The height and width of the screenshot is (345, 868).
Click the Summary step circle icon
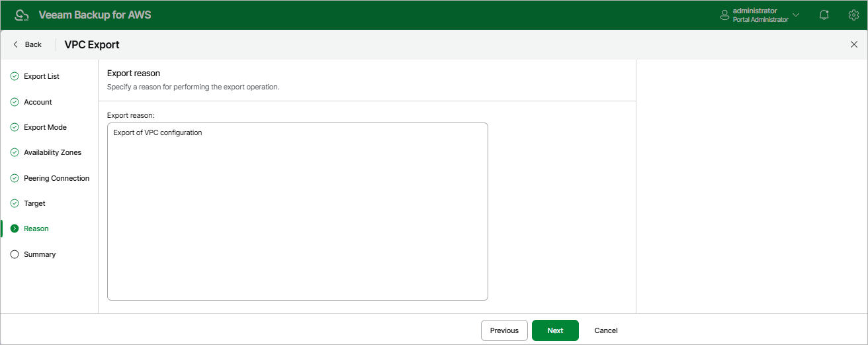[x=15, y=254]
